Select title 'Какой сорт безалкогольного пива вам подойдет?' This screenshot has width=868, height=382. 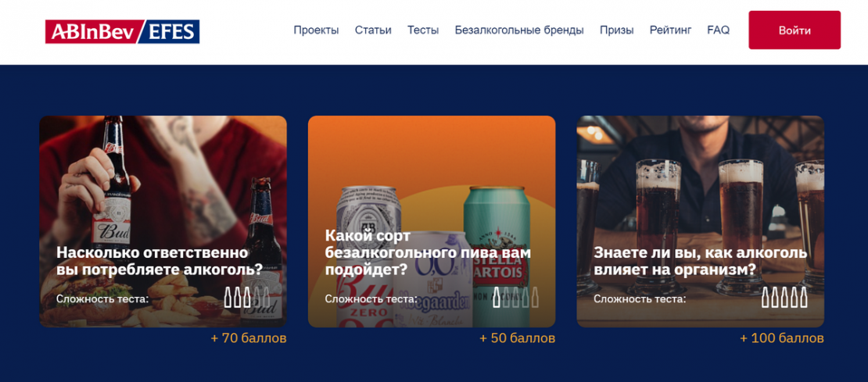(428, 253)
